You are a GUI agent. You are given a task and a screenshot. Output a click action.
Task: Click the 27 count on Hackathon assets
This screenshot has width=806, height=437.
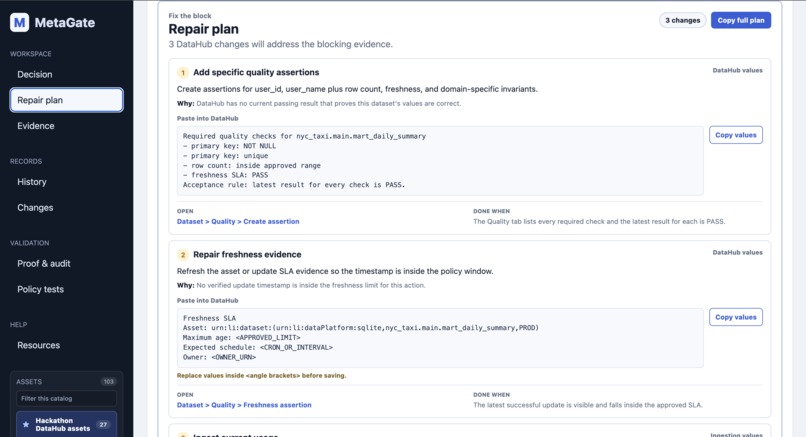[103, 425]
